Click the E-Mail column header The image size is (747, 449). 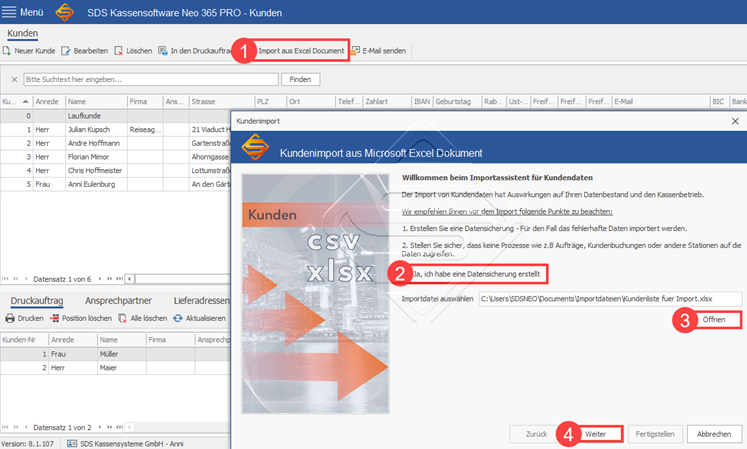coord(661,102)
